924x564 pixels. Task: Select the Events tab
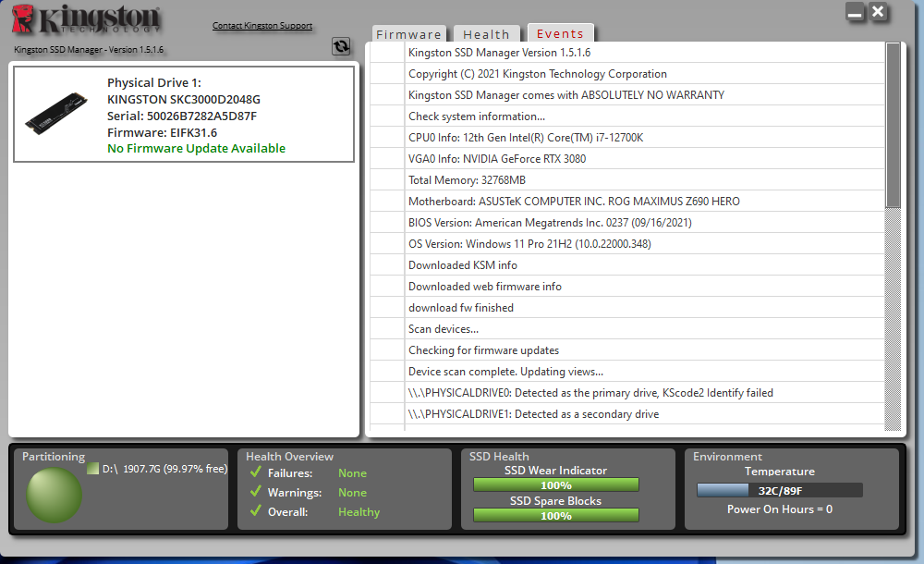560,33
